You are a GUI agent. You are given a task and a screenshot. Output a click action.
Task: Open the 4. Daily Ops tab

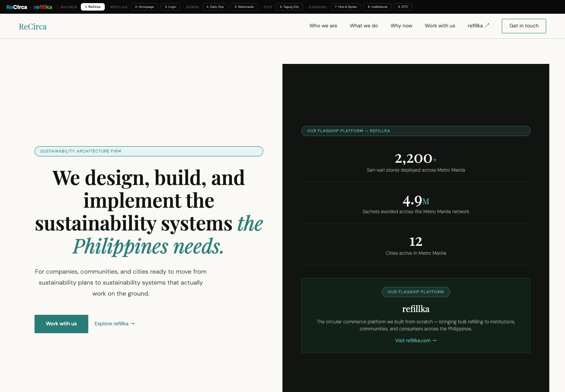click(215, 7)
